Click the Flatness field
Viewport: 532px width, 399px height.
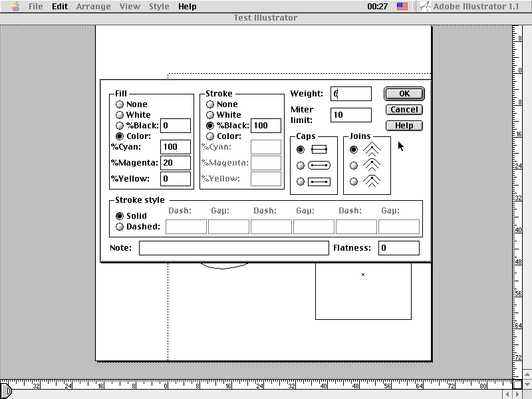[x=398, y=248]
